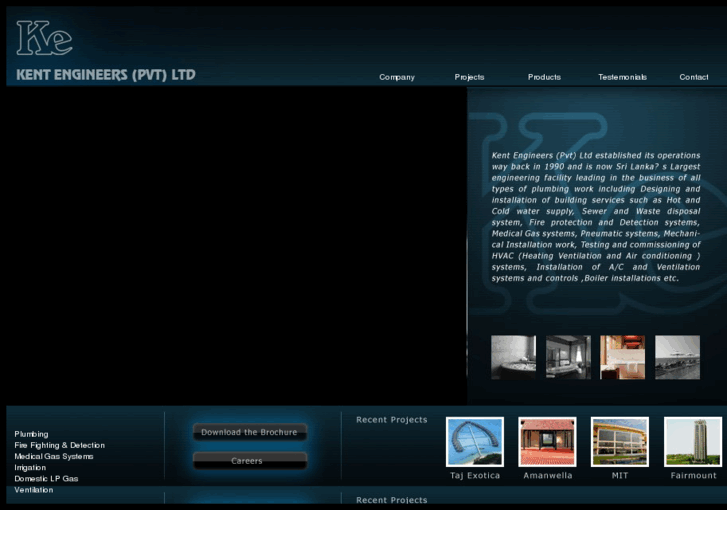The image size is (727, 545).
Task: Go to the Products page
Action: pos(544,77)
